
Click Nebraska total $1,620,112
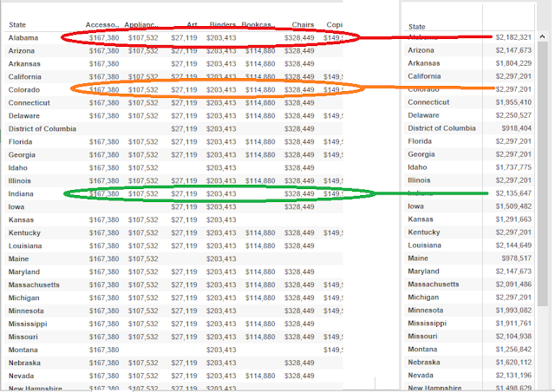pos(513,363)
